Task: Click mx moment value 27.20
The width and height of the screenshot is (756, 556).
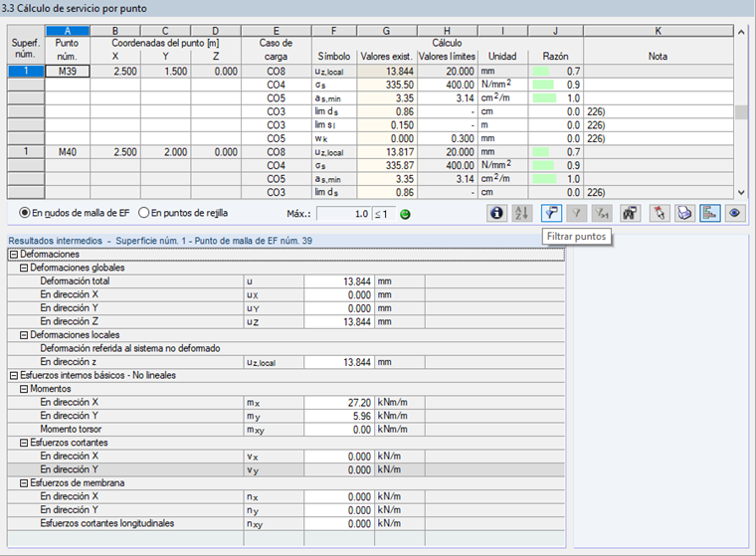Action: 339,403
